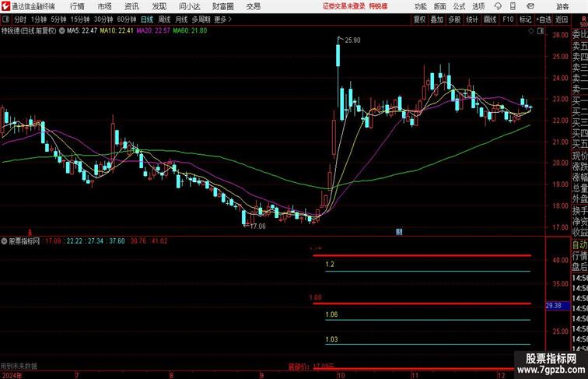Switch to the 15分钟 period tab
The width and height of the screenshot is (588, 379).
click(80, 19)
